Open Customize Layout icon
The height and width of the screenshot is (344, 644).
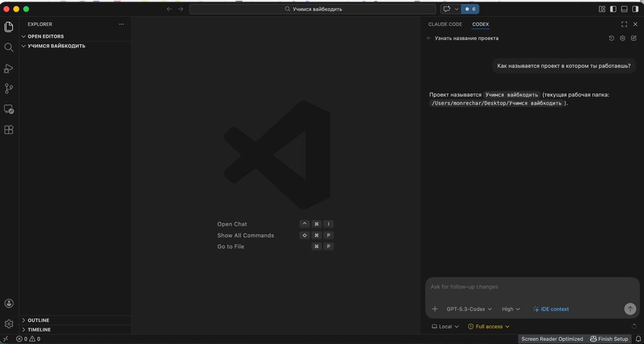pyautogui.click(x=602, y=9)
